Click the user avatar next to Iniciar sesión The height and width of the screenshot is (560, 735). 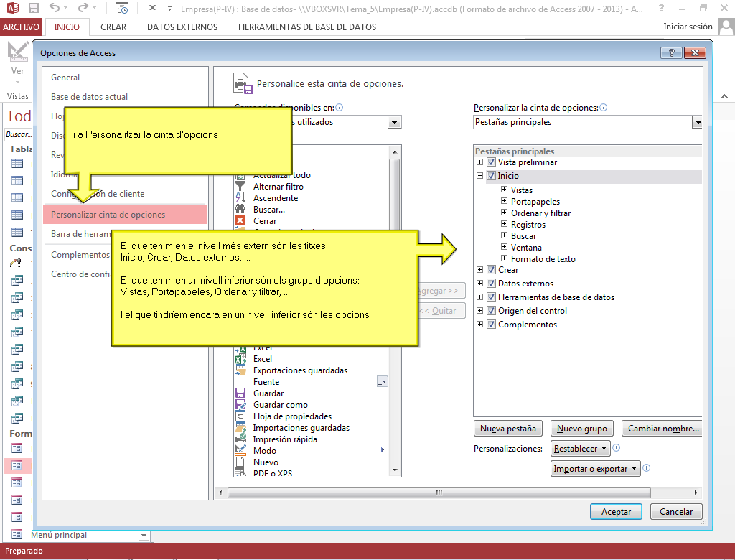tap(726, 27)
